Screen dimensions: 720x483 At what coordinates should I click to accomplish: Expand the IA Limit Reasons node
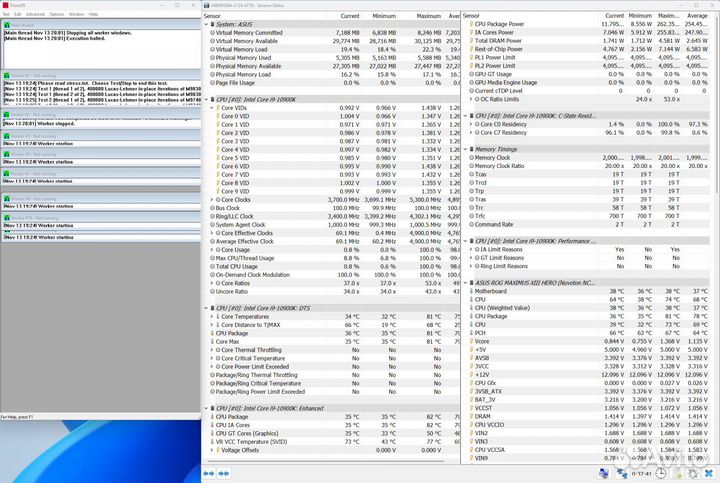[471, 250]
